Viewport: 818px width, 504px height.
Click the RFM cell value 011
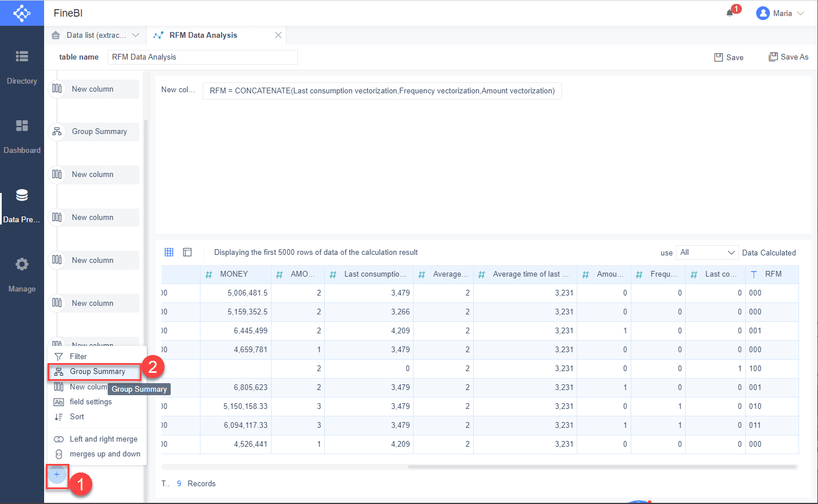755,425
